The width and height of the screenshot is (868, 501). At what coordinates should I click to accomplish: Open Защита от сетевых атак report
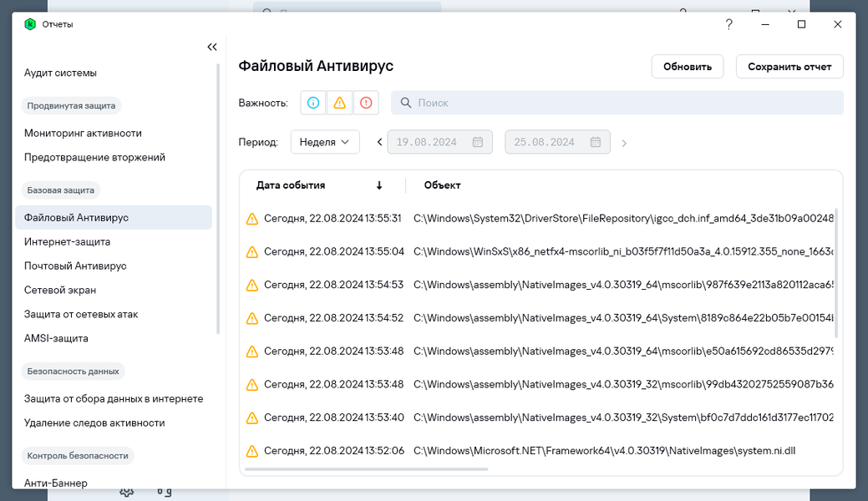point(81,315)
